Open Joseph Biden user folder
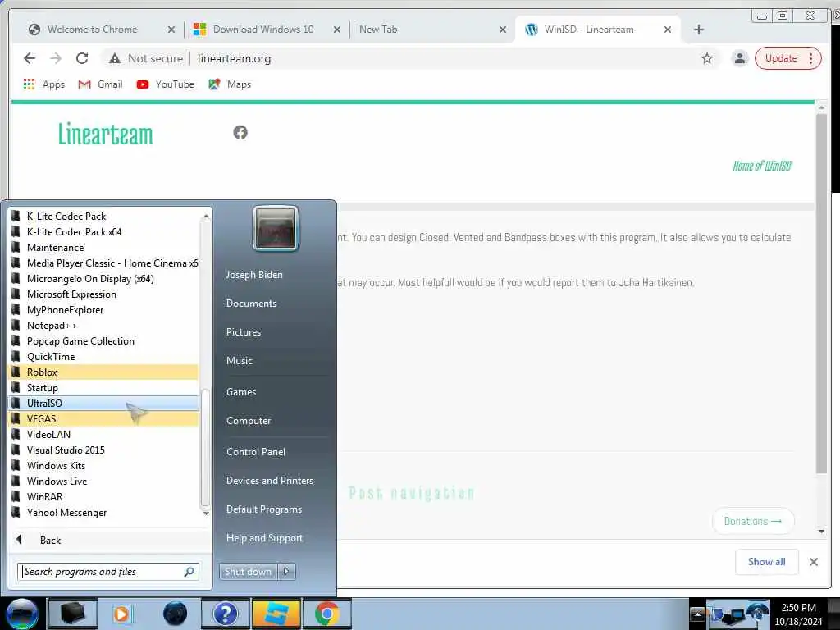The width and height of the screenshot is (840, 630). click(x=254, y=275)
